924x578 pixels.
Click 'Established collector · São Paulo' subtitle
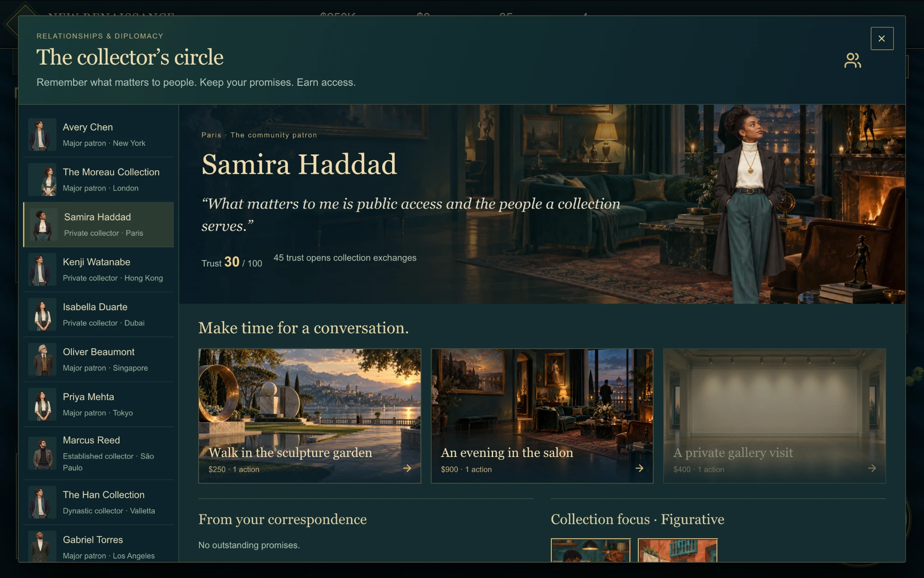coord(108,462)
